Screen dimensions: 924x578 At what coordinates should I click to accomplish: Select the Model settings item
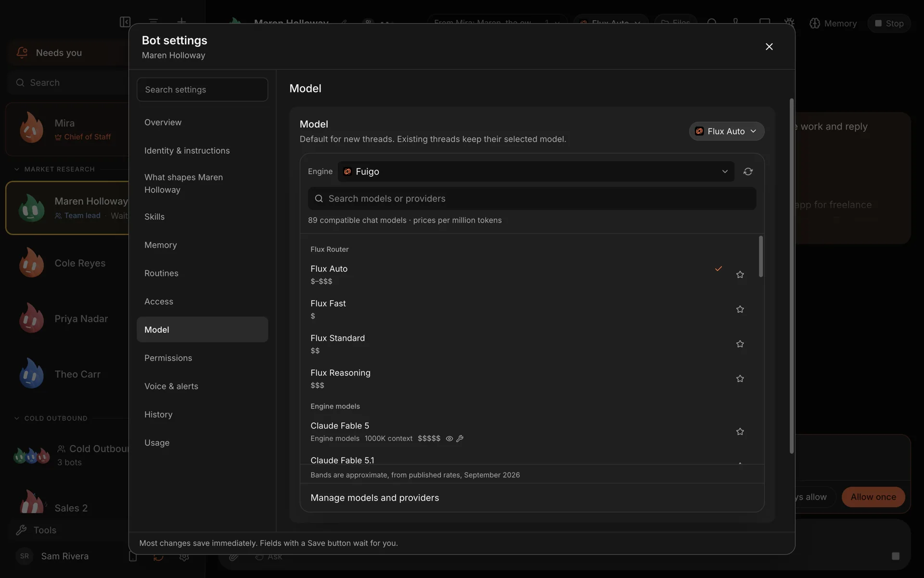click(x=202, y=329)
